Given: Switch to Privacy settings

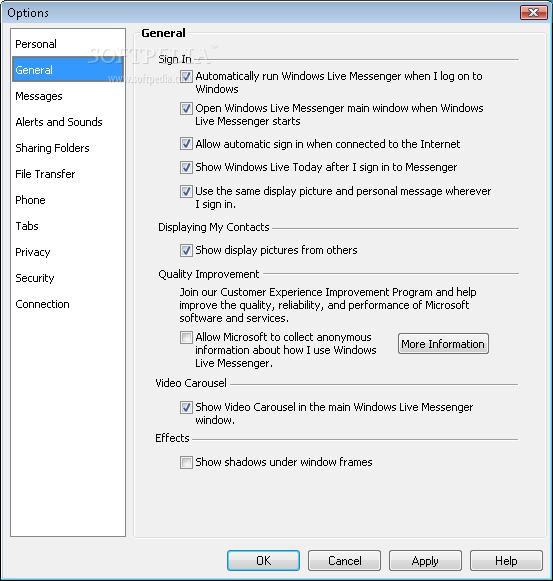Looking at the screenshot, I should point(67,252).
